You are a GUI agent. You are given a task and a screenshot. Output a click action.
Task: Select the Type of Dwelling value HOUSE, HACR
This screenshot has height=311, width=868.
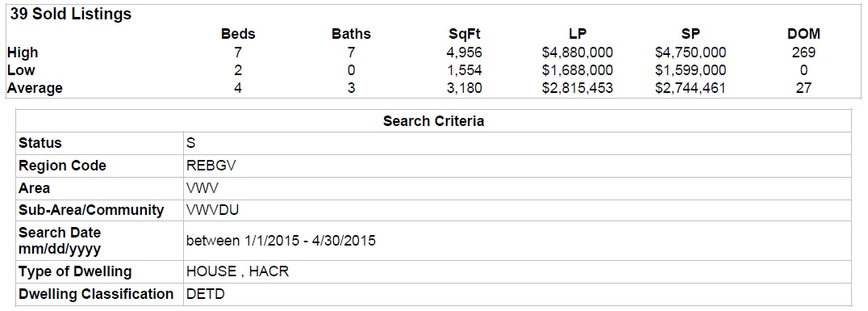[x=238, y=271]
